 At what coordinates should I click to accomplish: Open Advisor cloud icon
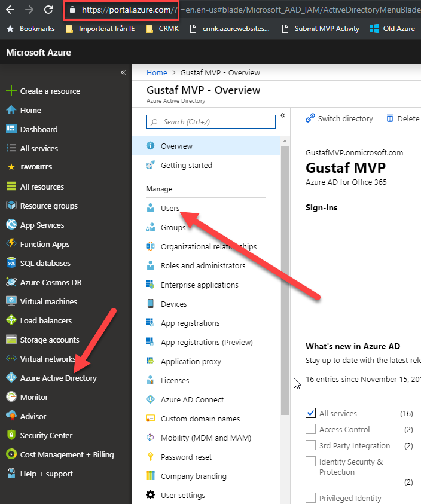click(11, 416)
